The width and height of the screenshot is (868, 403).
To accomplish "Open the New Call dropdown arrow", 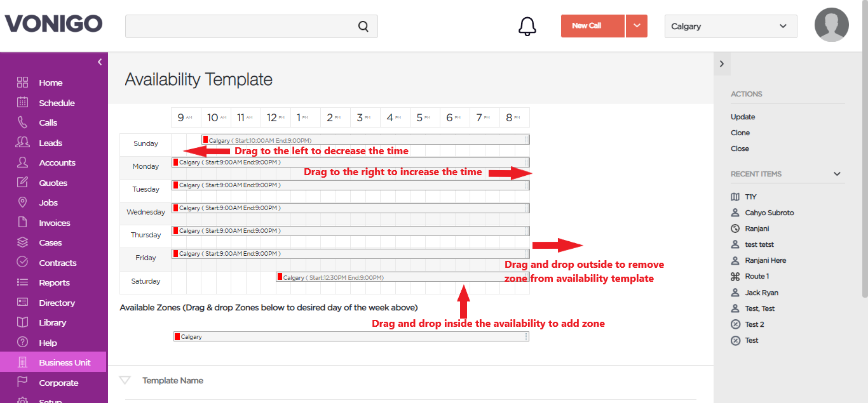I will click(637, 26).
